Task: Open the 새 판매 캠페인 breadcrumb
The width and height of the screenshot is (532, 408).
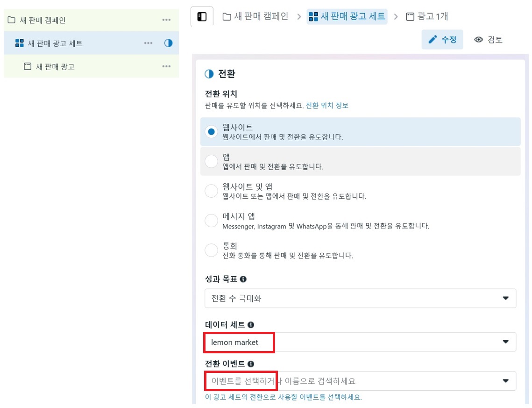Action: (x=255, y=16)
